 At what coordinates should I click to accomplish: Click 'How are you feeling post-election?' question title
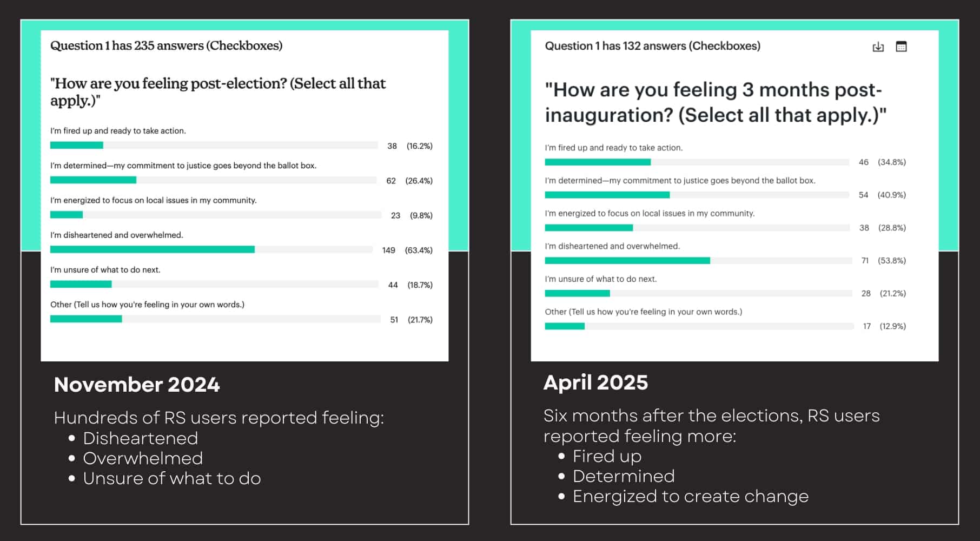point(217,91)
